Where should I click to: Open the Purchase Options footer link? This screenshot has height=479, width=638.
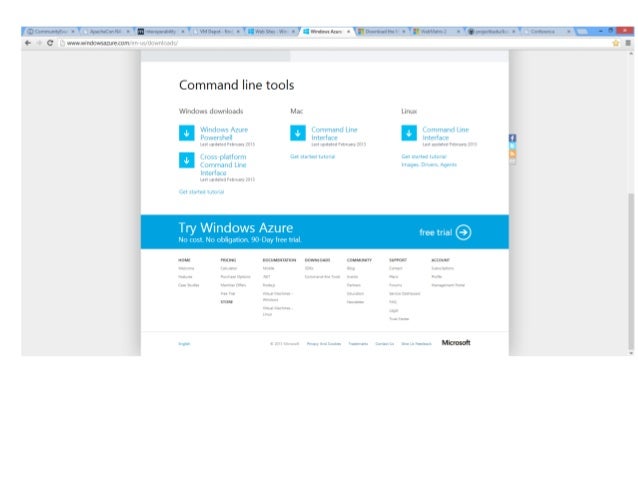(x=236, y=277)
